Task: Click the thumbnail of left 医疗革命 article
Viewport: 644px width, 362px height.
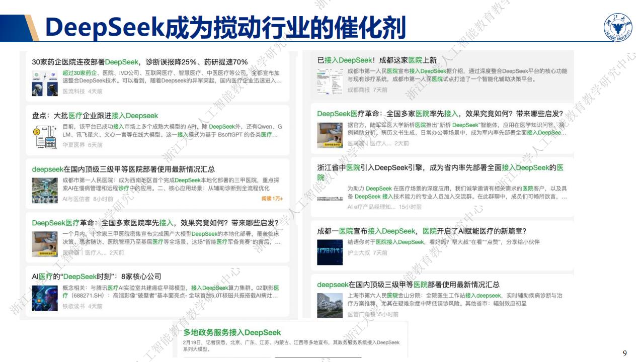Action: click(x=45, y=244)
